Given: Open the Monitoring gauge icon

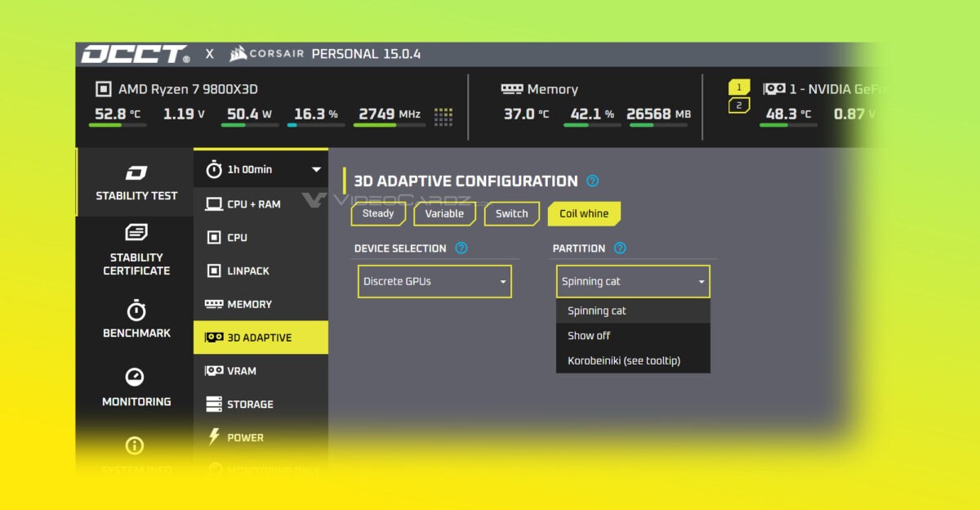Looking at the screenshot, I should pos(135,377).
